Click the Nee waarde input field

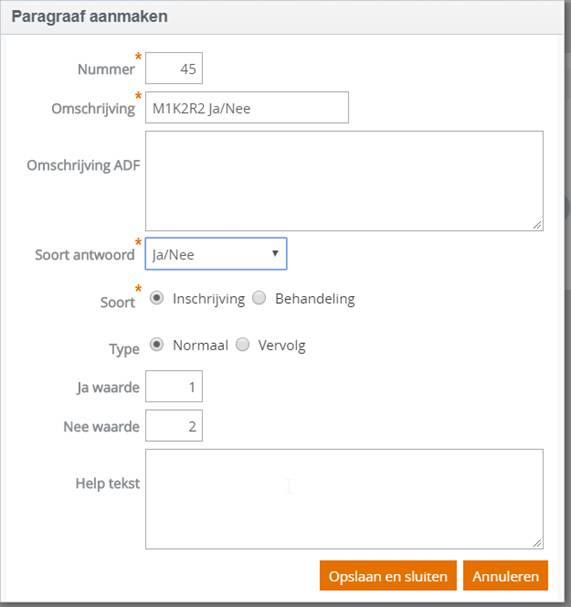(174, 426)
